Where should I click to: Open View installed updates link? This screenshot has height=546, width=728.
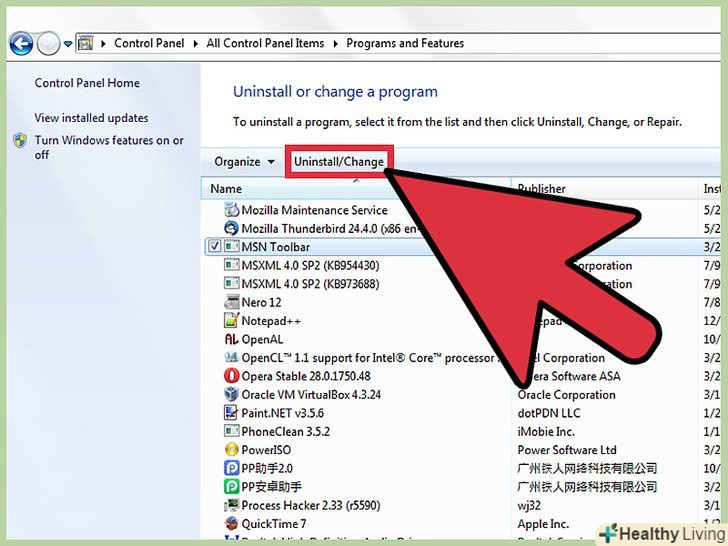click(x=91, y=118)
